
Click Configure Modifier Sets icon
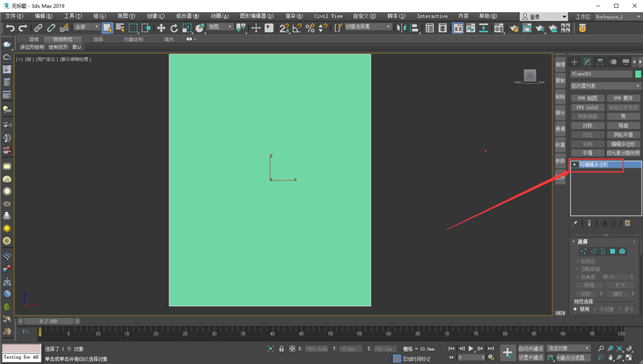pos(628,223)
